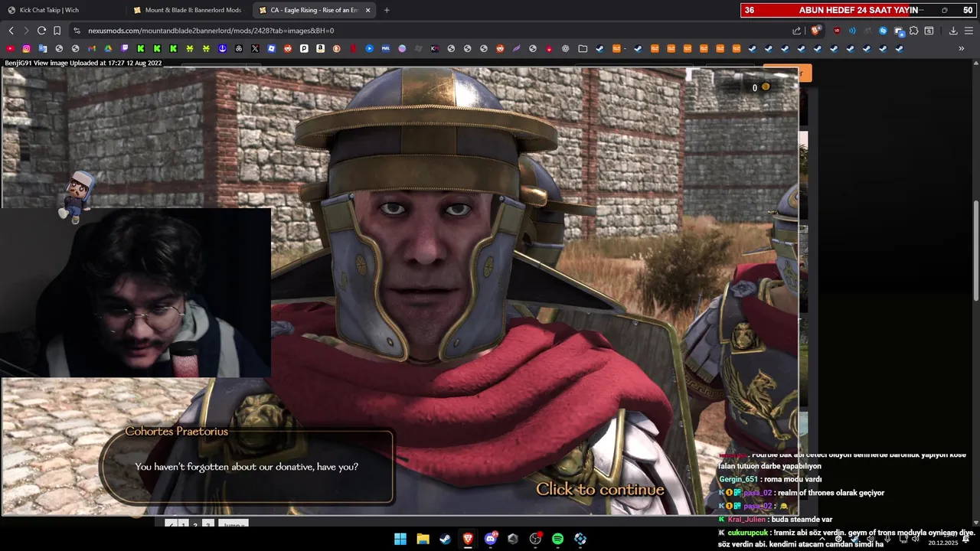This screenshot has height=551, width=980.
Task: Click the page vertical scrollbar
Action: [975, 251]
